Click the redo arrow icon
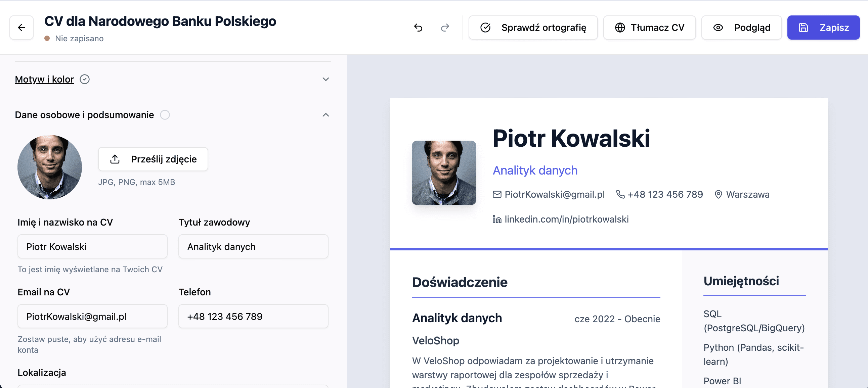 (445, 28)
